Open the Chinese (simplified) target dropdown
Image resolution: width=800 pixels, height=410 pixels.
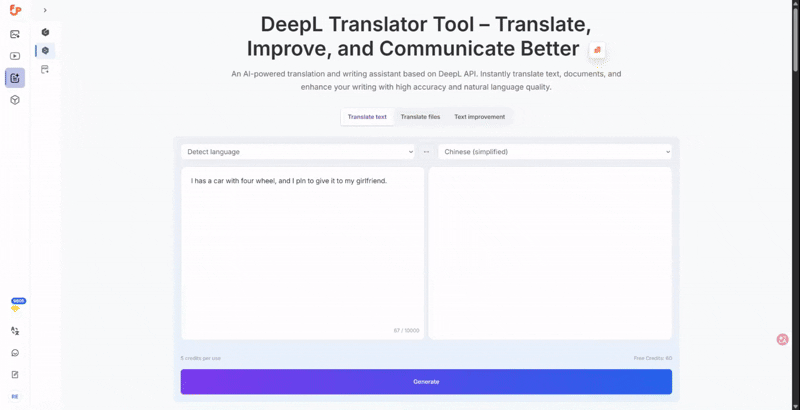[555, 152]
